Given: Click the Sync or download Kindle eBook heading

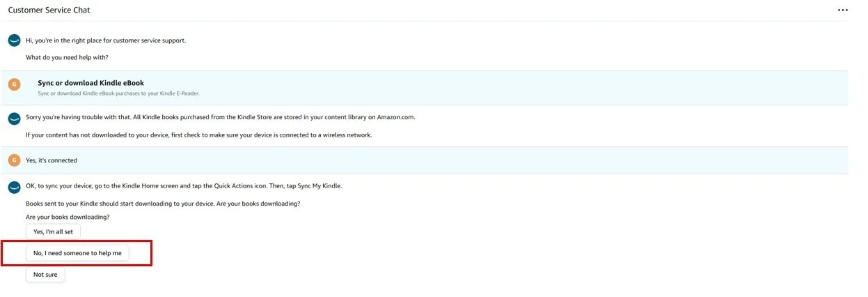Looking at the screenshot, I should [x=90, y=83].
